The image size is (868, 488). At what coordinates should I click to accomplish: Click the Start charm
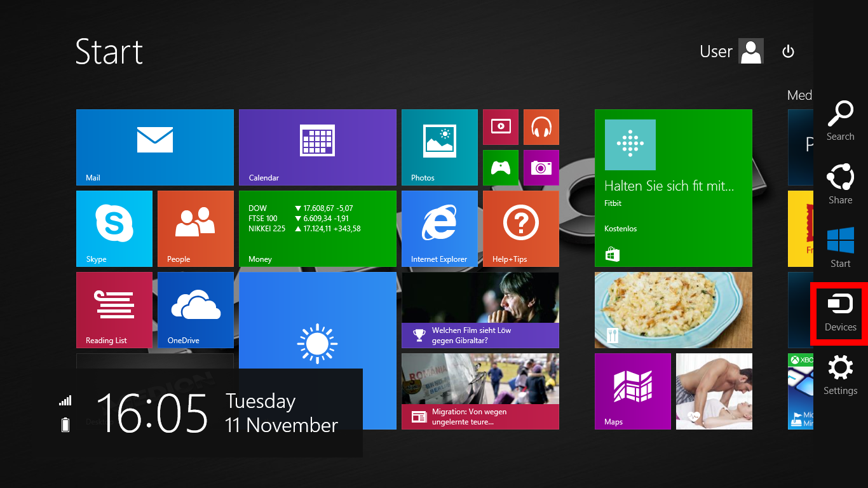[x=840, y=248]
